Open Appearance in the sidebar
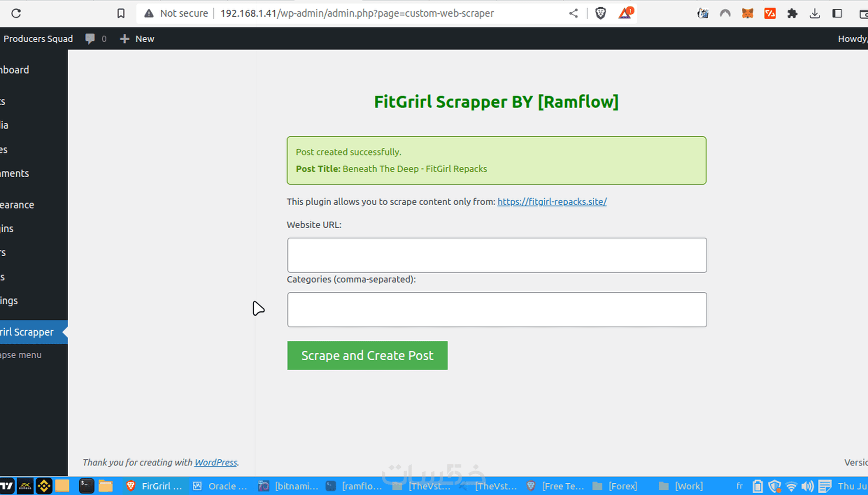Screen dimensions: 868x495 tap(17, 205)
